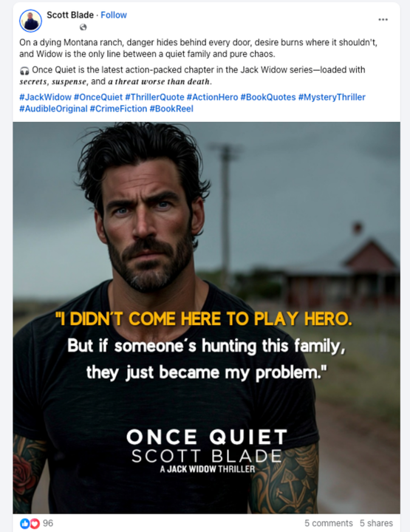Click the blue Like reaction icon
The width and height of the screenshot is (410, 532).
point(25,524)
